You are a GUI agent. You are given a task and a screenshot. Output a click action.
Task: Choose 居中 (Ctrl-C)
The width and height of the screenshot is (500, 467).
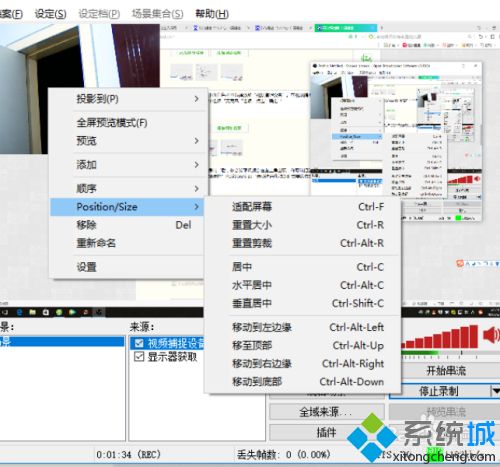[x=302, y=267]
